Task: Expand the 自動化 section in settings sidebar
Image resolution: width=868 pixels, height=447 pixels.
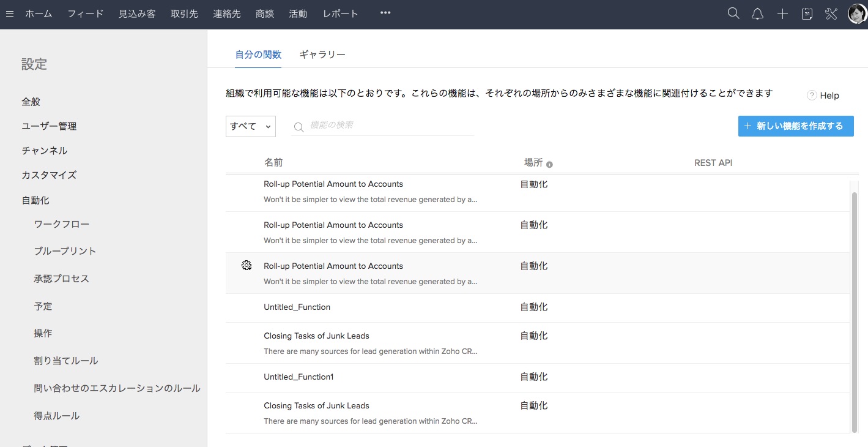Action: 35,200
